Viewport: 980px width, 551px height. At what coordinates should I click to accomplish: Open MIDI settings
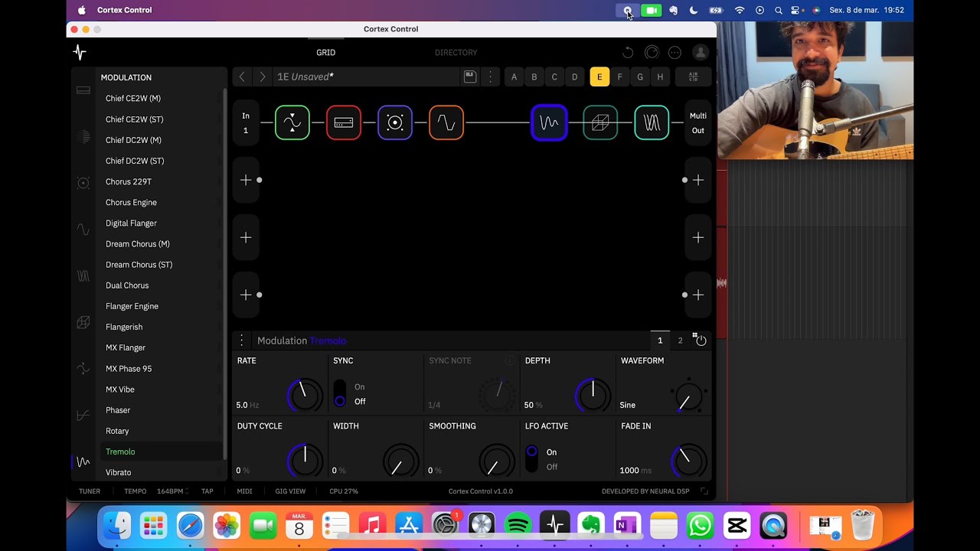coord(245,491)
